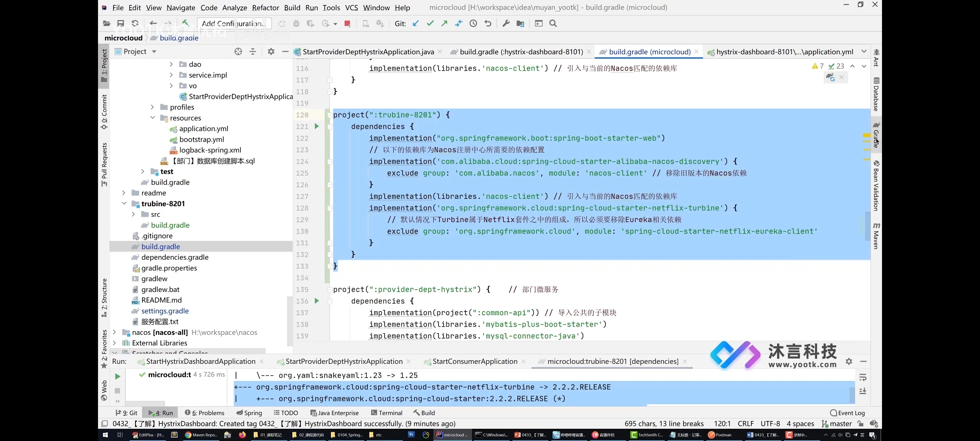Run gutter arrow on line 136
This screenshot has width=980, height=441.
[316, 301]
